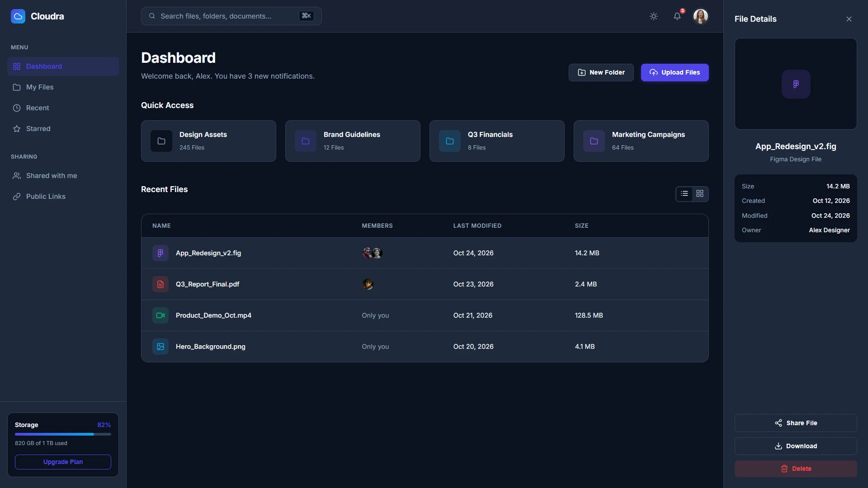Click the Cloudra logo icon
The width and height of the screenshot is (868, 488).
pos(18,16)
